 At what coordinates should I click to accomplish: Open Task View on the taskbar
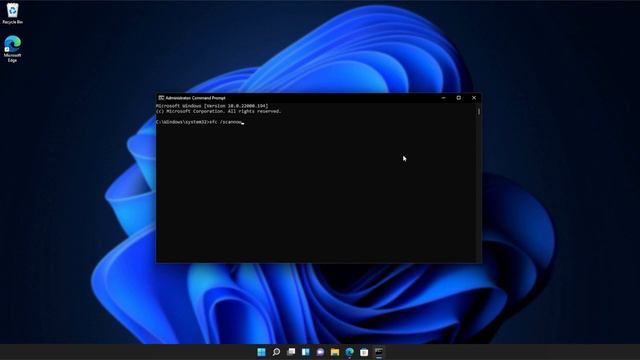[x=291, y=352]
